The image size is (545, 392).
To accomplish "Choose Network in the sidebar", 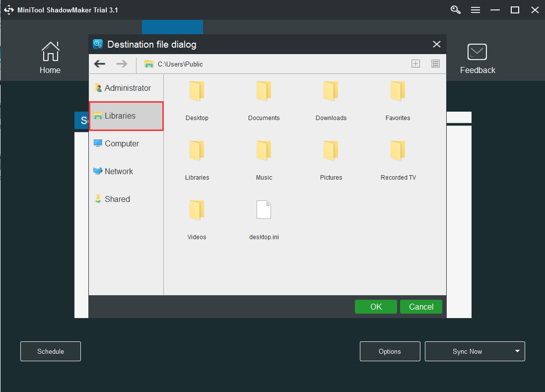I will point(119,171).
